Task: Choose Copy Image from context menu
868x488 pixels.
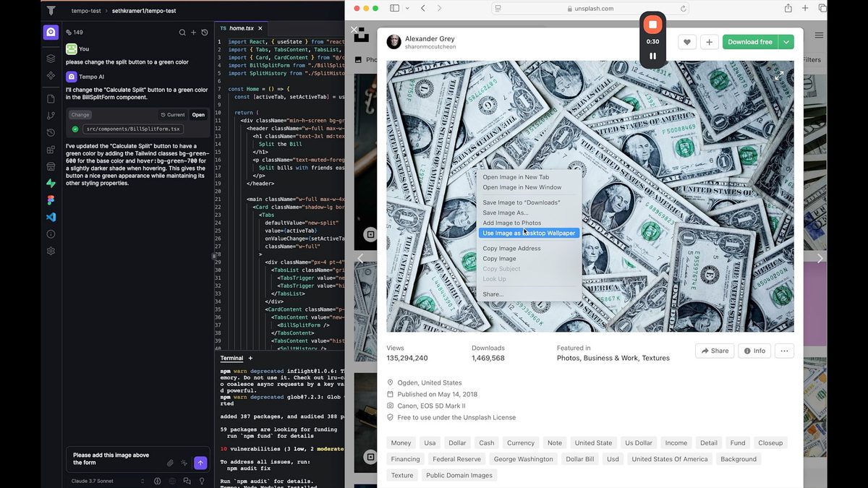Action: [x=499, y=258]
